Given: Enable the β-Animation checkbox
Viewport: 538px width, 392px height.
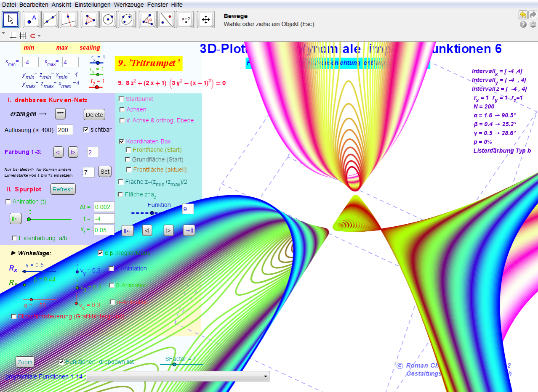Looking at the screenshot, I should (x=112, y=285).
